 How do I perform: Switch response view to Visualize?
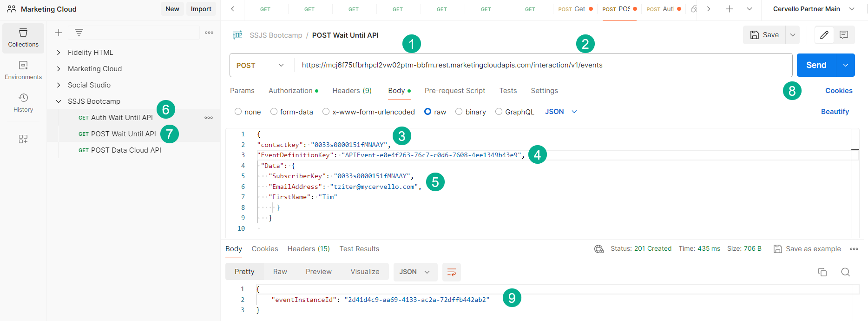pos(365,272)
